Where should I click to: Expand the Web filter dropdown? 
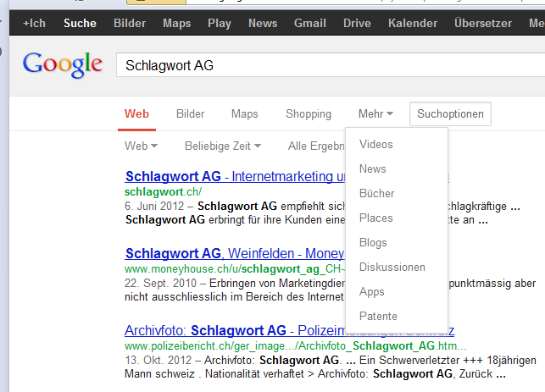[141, 146]
